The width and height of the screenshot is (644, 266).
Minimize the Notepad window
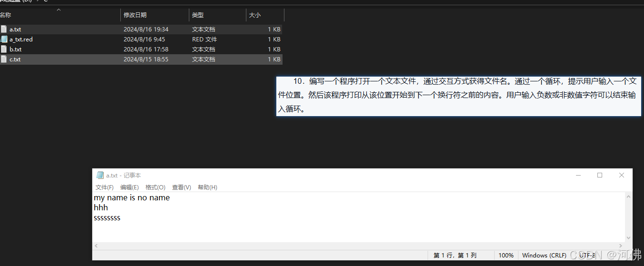(x=578, y=175)
